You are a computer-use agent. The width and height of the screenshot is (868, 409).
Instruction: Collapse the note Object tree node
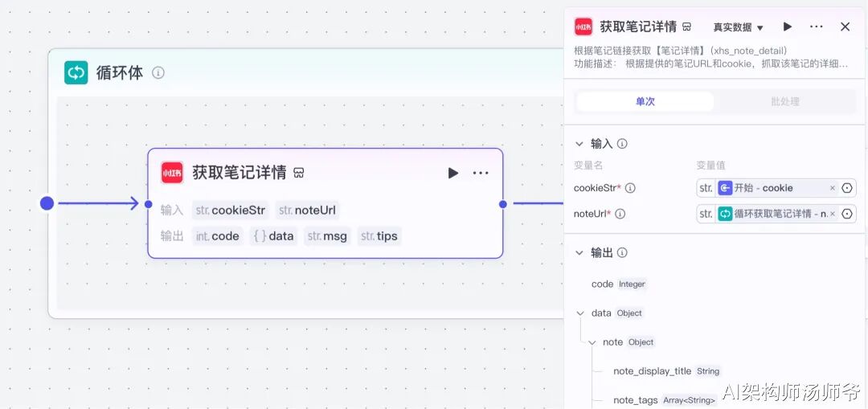pyautogui.click(x=592, y=342)
